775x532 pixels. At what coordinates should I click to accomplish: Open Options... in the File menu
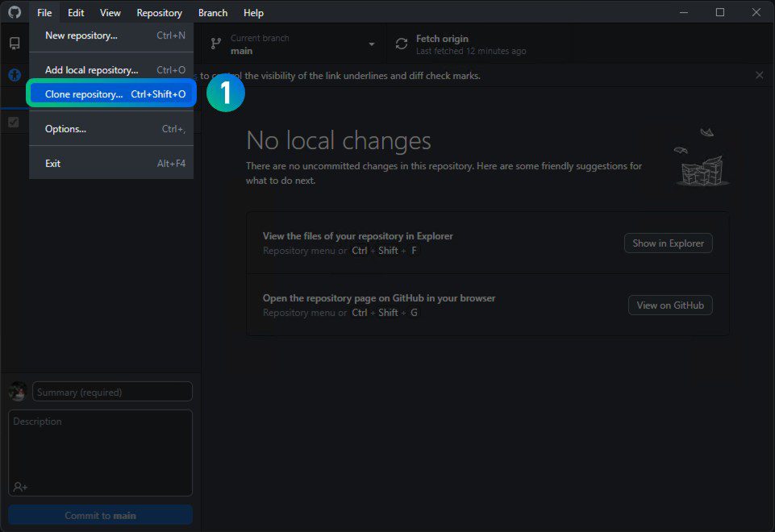point(111,129)
